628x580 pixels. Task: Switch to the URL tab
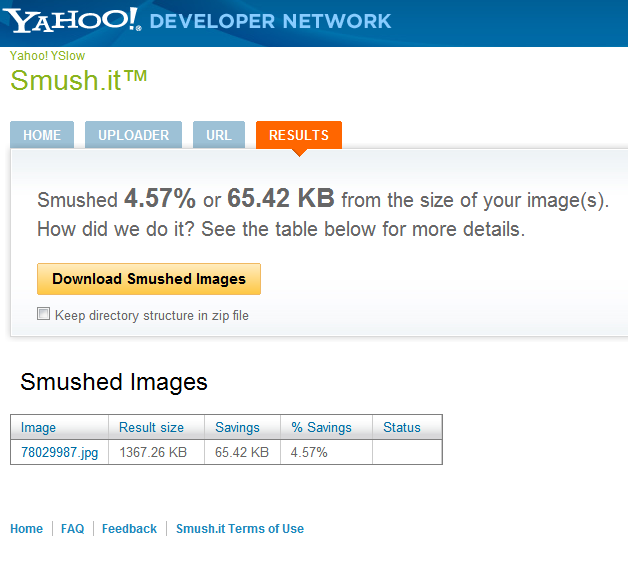coord(219,135)
